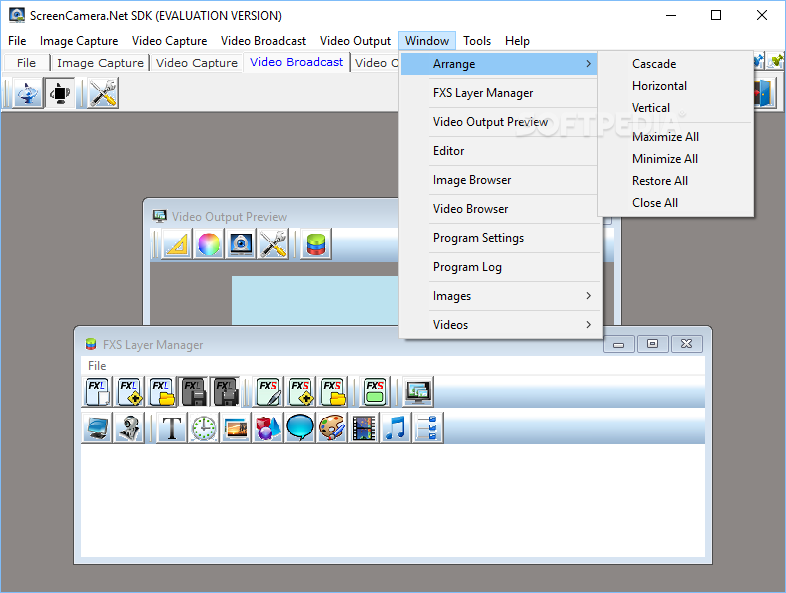Add a video film strip layer
786x593 pixels.
364,428
